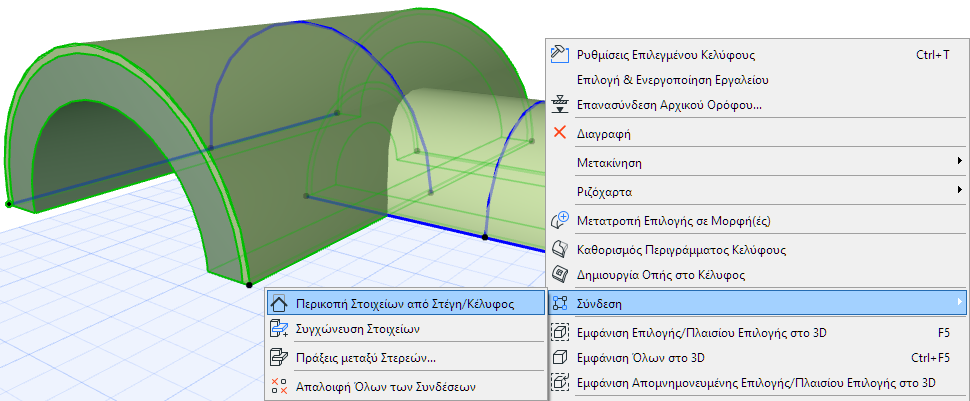This screenshot has width=970, height=401.
Task: Click the Σύνδεση connection icon
Action: [x=559, y=303]
